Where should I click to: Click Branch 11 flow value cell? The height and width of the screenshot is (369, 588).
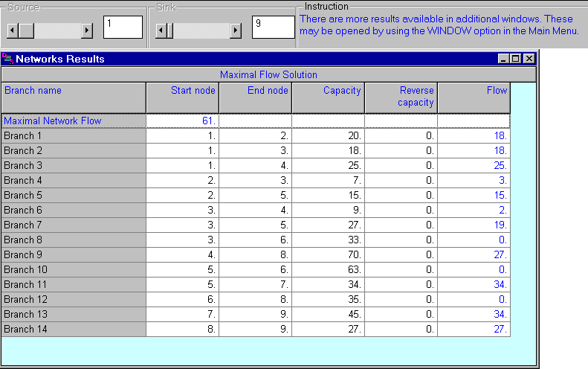(473, 284)
